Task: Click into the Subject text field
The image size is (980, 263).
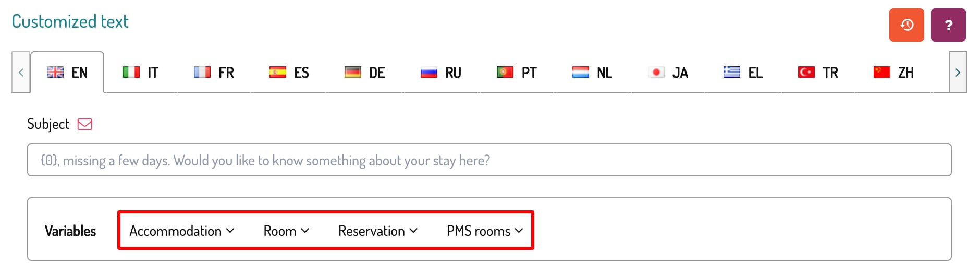Action: pos(489,160)
